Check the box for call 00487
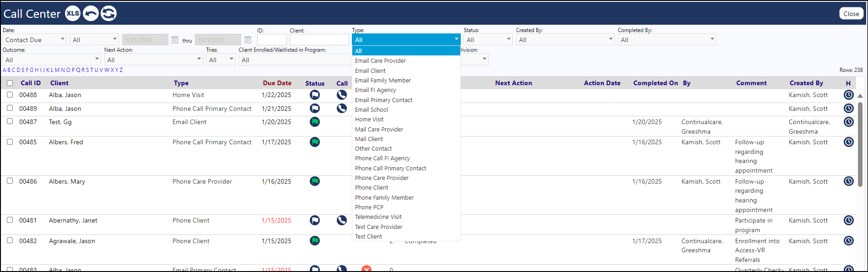The width and height of the screenshot is (868, 272). (10, 121)
